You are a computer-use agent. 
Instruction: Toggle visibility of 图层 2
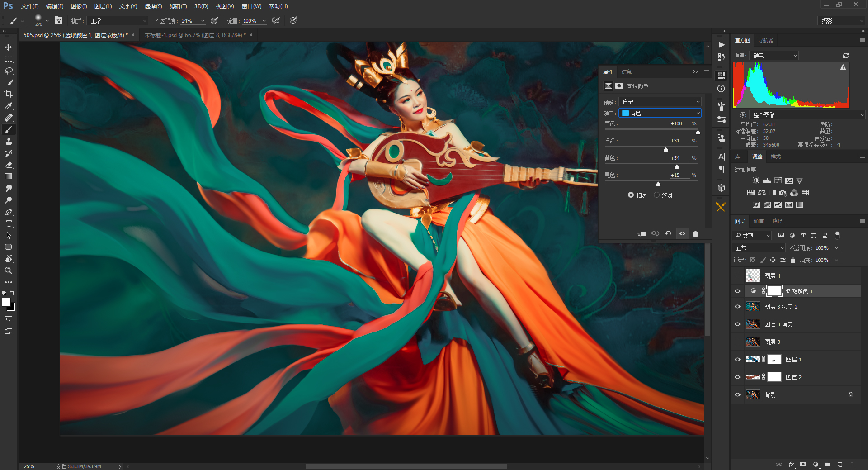point(738,377)
